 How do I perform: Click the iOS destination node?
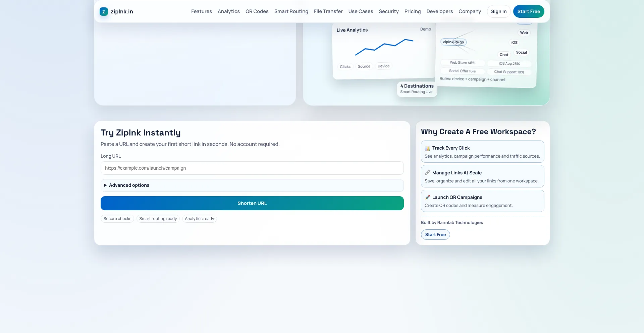[x=514, y=43]
